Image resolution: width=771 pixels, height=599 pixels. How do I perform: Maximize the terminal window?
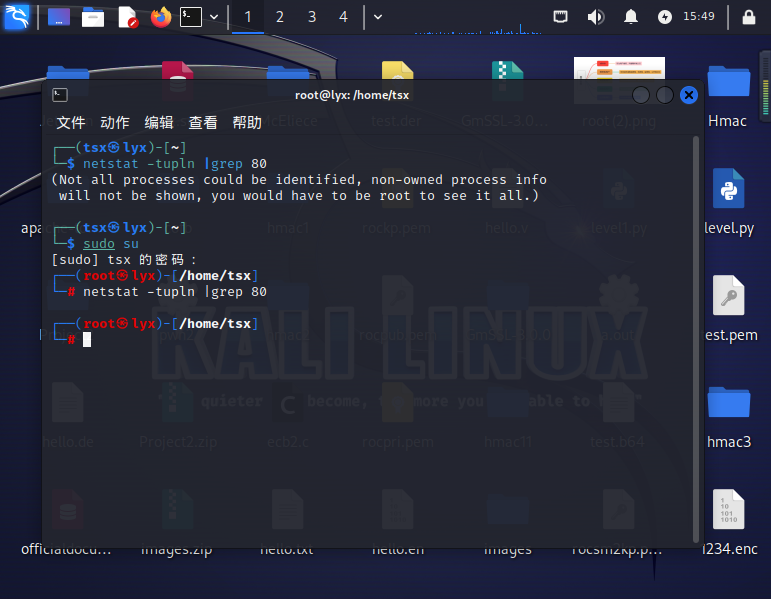(665, 95)
